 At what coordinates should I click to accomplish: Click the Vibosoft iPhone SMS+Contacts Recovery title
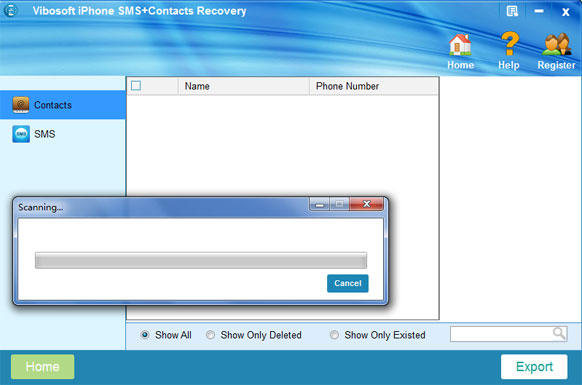click(139, 11)
